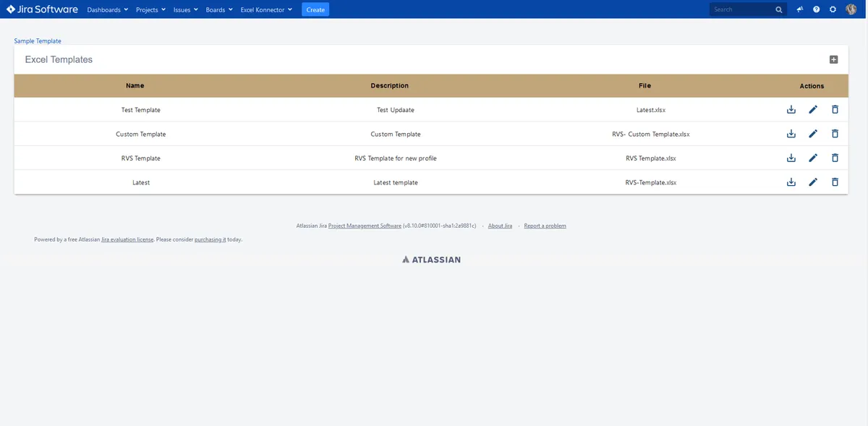Download the RVS Template file

tap(791, 158)
